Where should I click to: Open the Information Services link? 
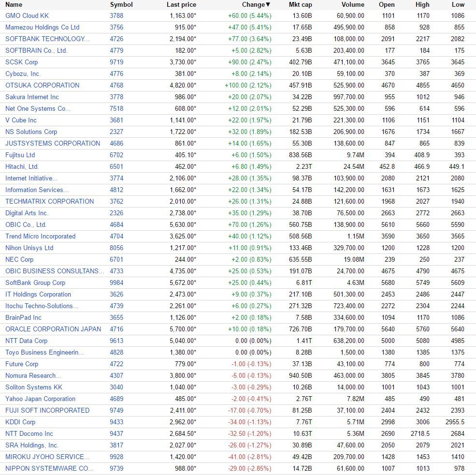[x=37, y=190]
